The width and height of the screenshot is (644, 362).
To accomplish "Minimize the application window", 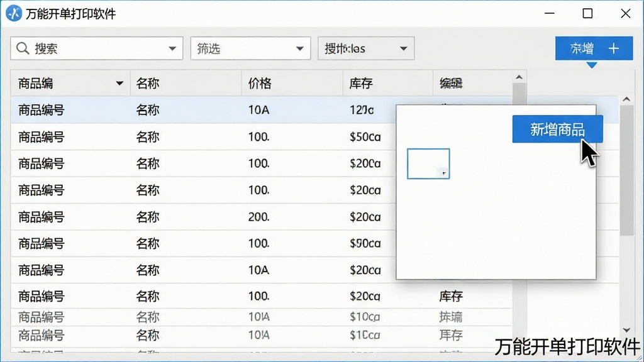I will click(550, 14).
